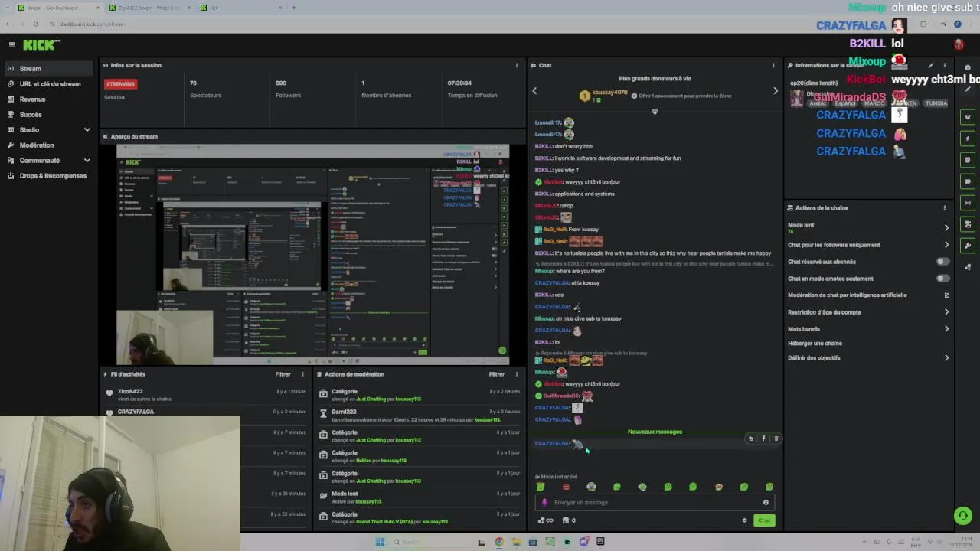Click Filtrer in Fil d'activités

click(x=283, y=374)
